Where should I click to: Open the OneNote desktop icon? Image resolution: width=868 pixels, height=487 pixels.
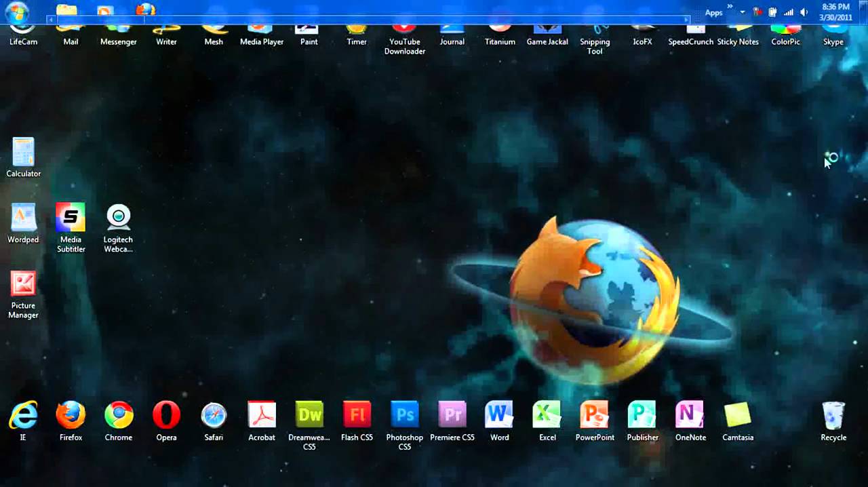690,421
